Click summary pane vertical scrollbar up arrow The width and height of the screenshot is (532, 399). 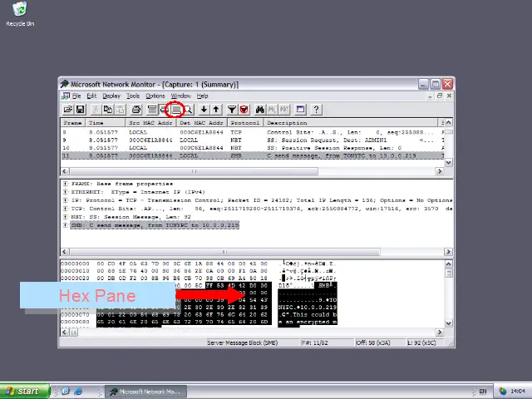point(449,122)
